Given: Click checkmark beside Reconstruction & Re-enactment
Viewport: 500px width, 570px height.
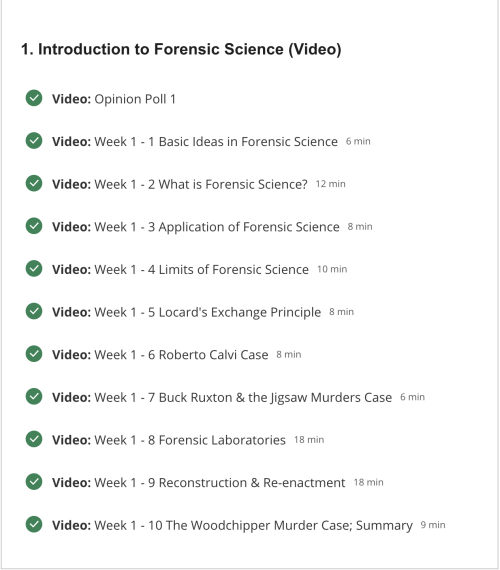Looking at the screenshot, I should click(34, 482).
